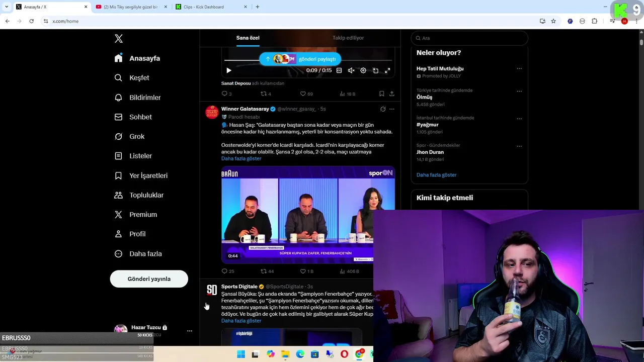Open Anasayfa home in sidebar
Image resolution: width=644 pixels, height=362 pixels.
(137, 58)
